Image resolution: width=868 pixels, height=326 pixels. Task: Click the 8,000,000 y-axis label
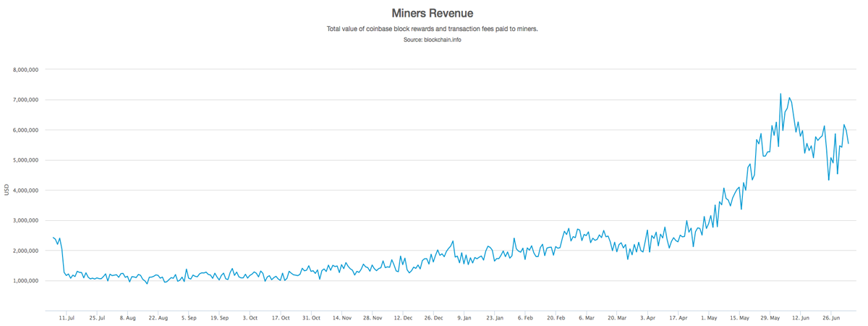coord(25,70)
